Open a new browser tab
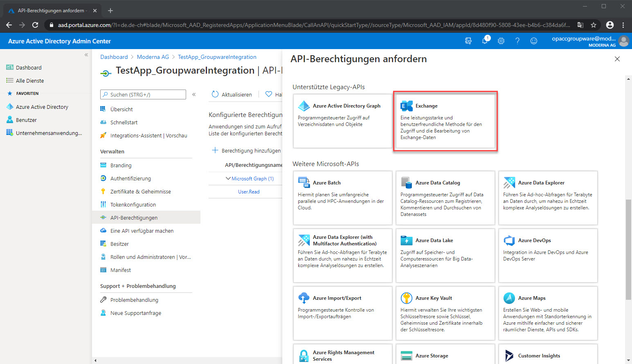 [x=110, y=11]
